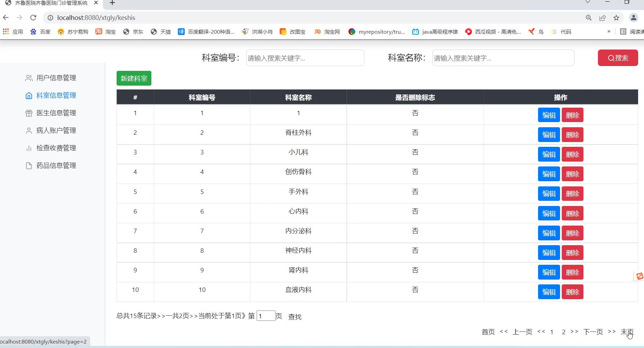Open 检查收费管理 in the sidebar
644x348 pixels.
51,148
